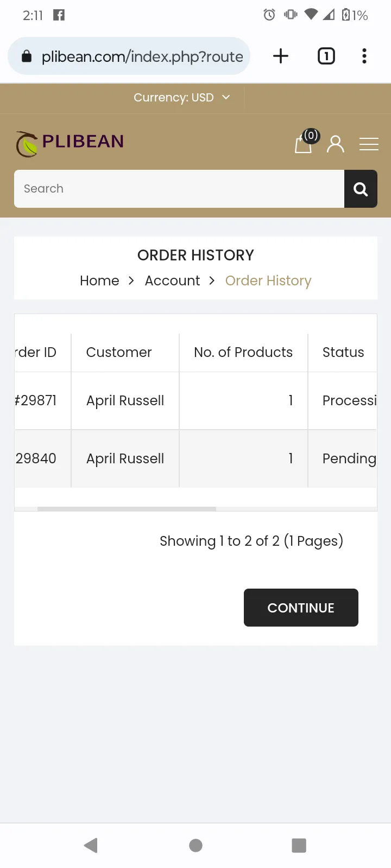391x868 pixels.
Task: Go to Home in the breadcrumb
Action: coord(99,280)
